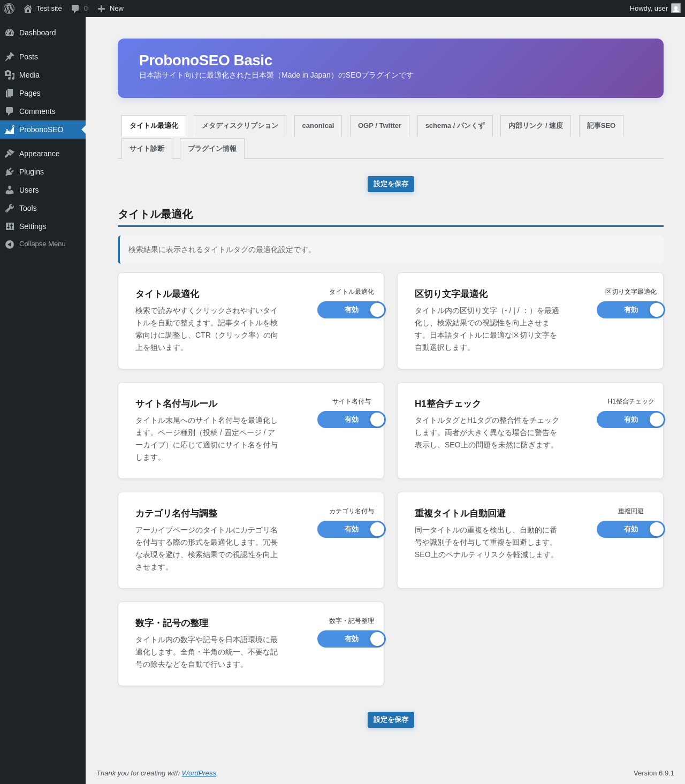
Task: Click the plus New icon in admin bar
Action: tap(101, 9)
